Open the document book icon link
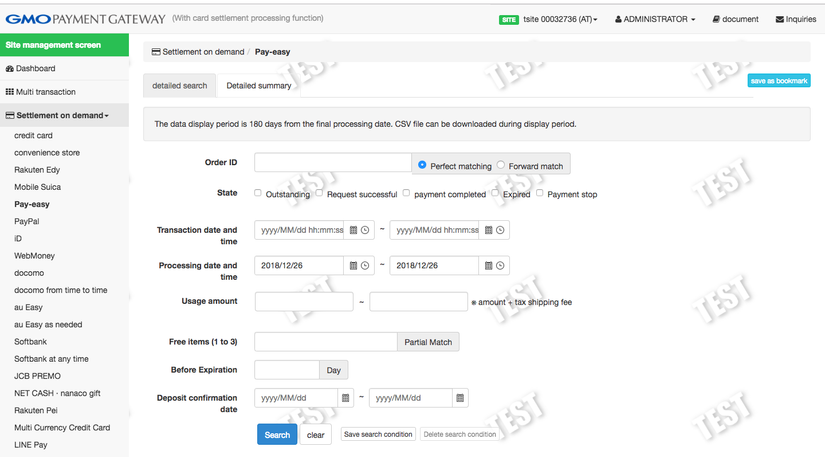825x457 pixels. [716, 19]
